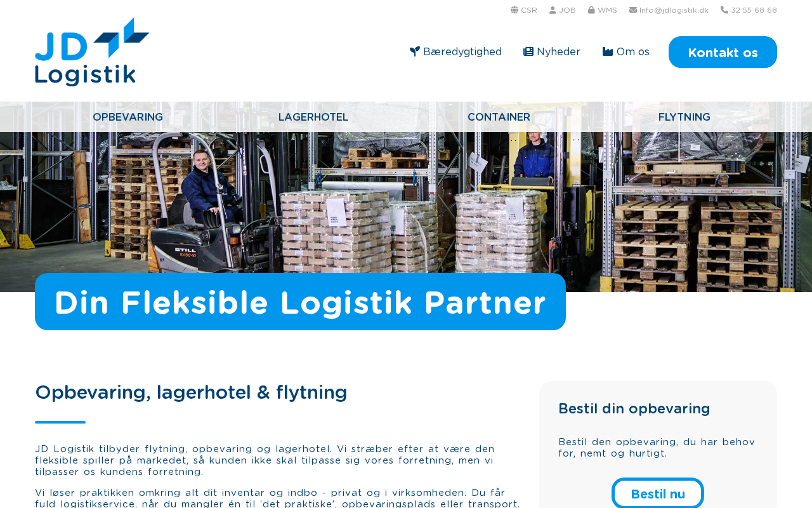This screenshot has width=812, height=508.
Task: Click the newspaper icon beside Nyheder
Action: [x=528, y=52]
